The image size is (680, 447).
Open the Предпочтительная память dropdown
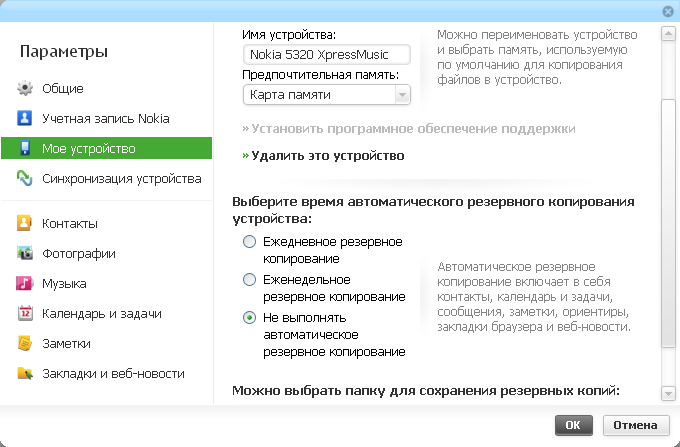click(x=327, y=95)
